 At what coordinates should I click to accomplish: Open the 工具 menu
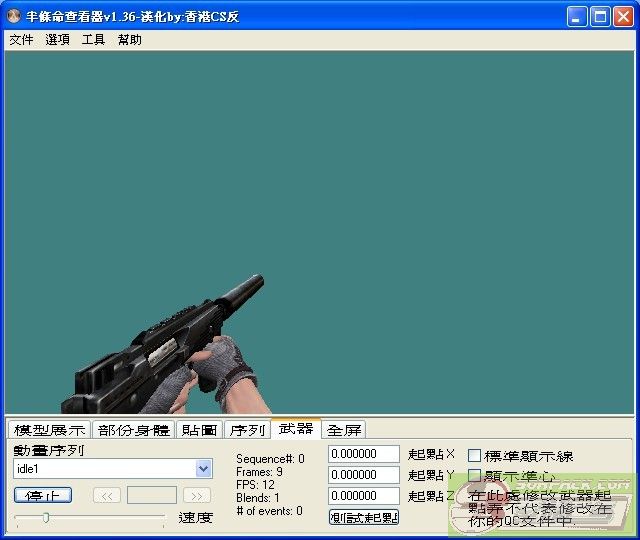coord(93,40)
